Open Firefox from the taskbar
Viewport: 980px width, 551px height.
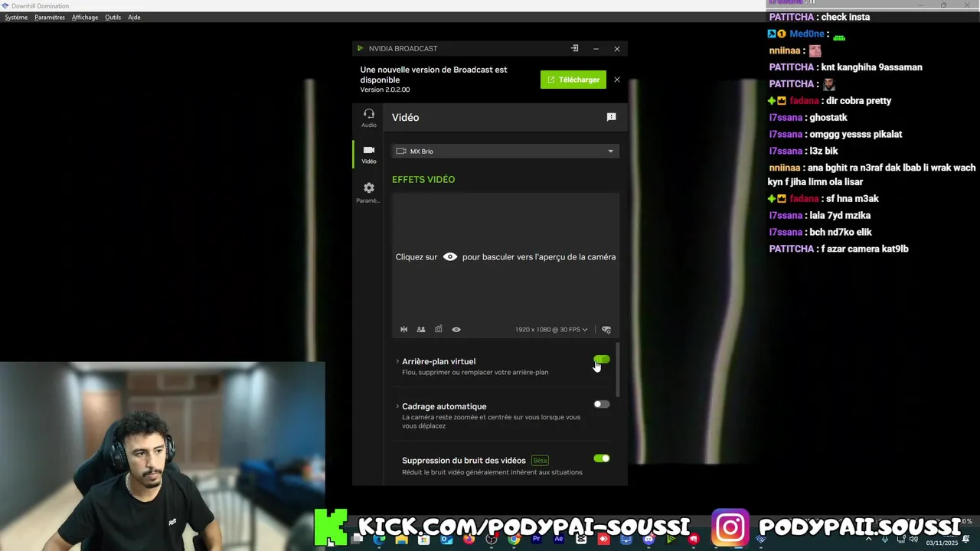(x=469, y=540)
